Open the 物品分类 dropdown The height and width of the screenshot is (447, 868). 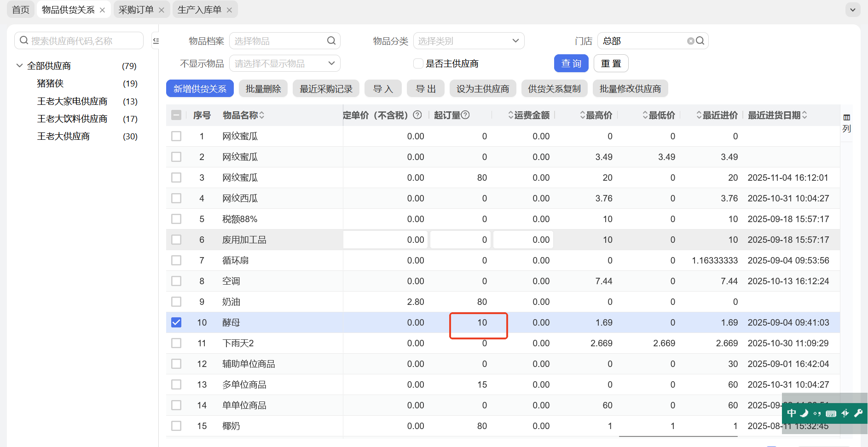tap(469, 41)
